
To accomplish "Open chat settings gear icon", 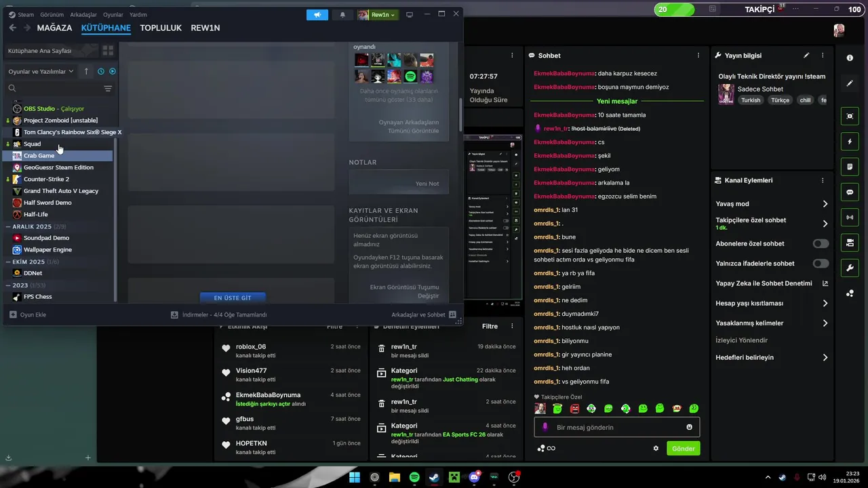I will tap(656, 449).
